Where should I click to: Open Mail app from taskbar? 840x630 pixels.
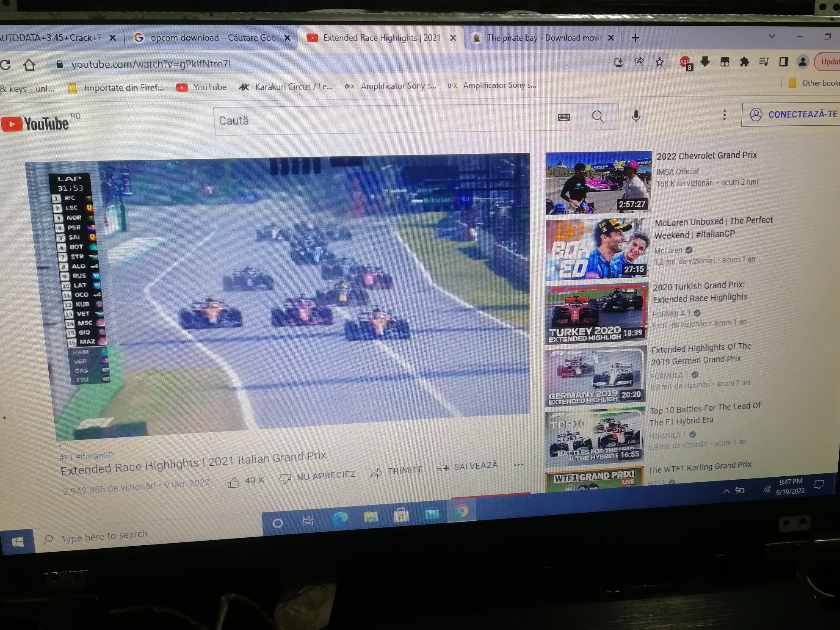[x=431, y=513]
